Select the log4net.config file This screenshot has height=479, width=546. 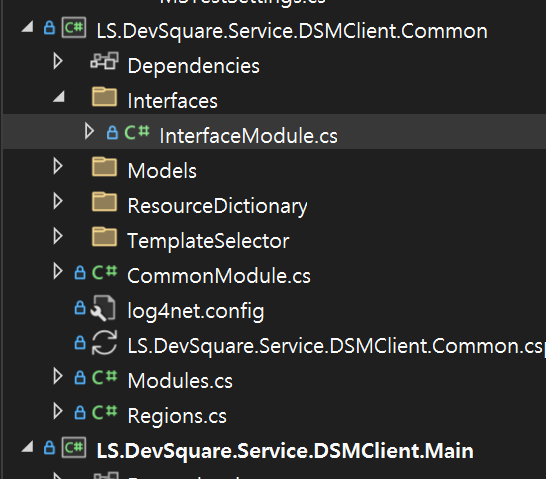[196, 311]
